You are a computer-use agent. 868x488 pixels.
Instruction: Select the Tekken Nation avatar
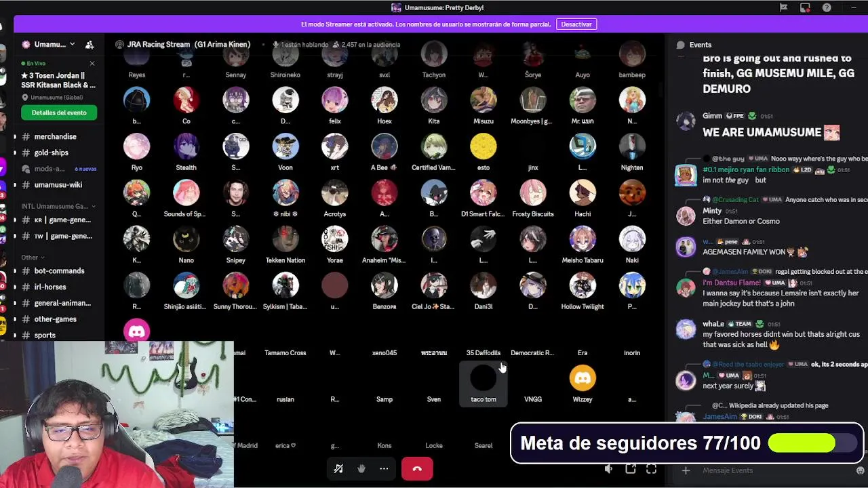[285, 239]
